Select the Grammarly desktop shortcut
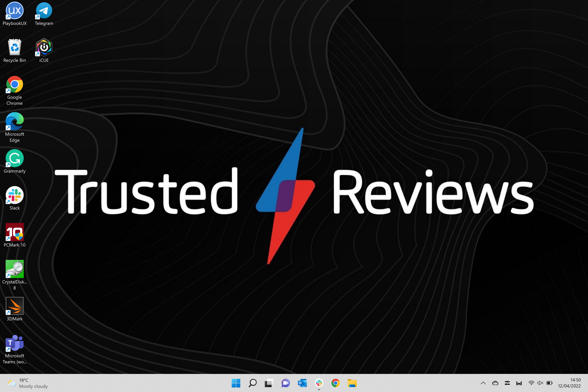588x392 pixels. point(15,162)
